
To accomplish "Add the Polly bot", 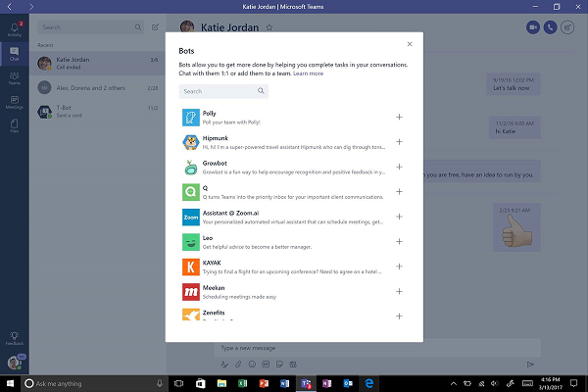I will coord(399,118).
